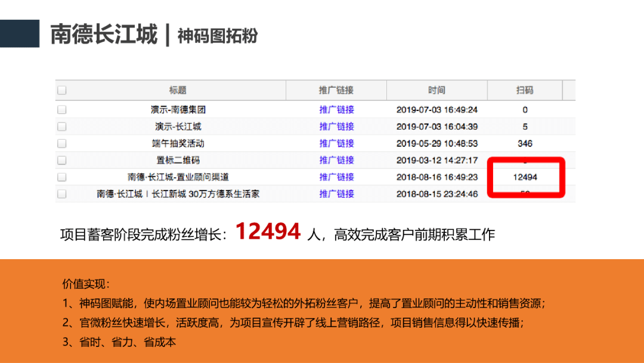Click the text 项目蓄客阶段完成粉丝增长

[x=143, y=235]
